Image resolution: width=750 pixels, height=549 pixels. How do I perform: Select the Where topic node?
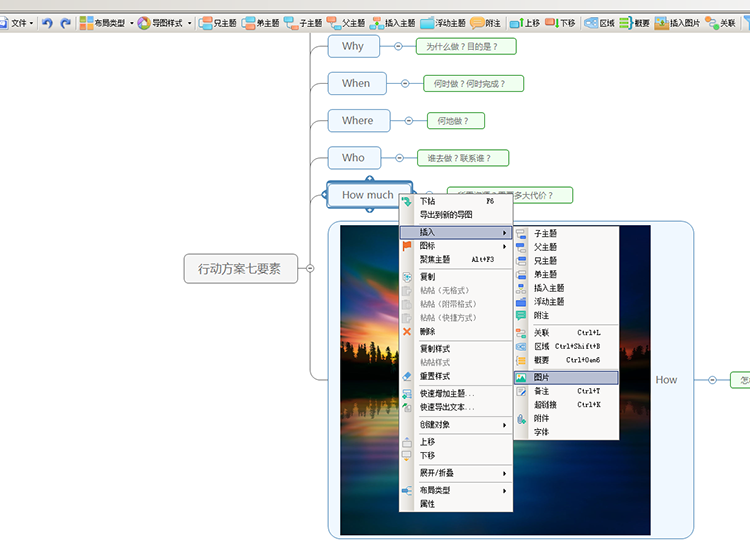coord(359,121)
